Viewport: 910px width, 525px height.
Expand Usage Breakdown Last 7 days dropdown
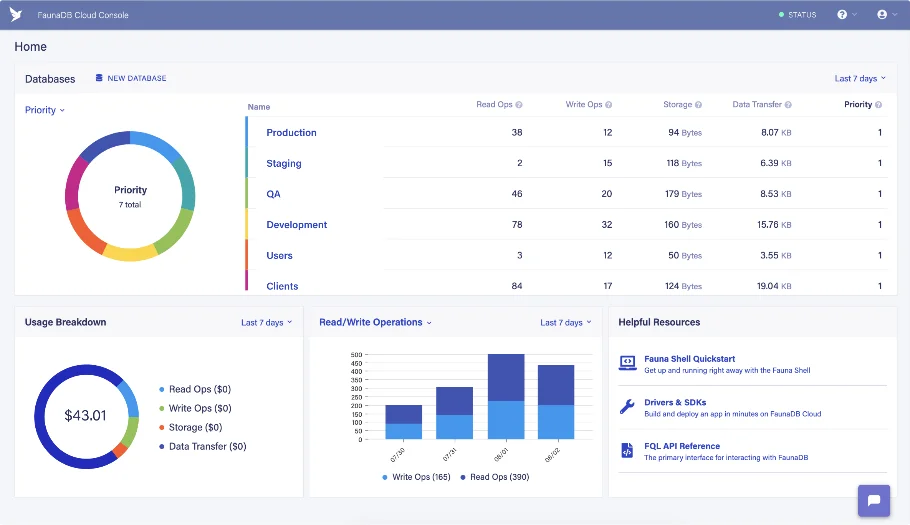pyautogui.click(x=266, y=323)
